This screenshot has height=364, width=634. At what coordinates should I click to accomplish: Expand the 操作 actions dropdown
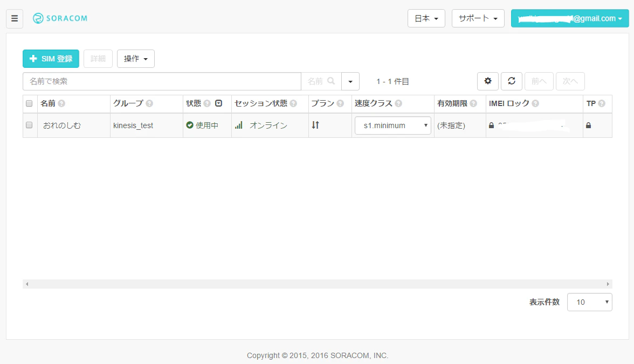[x=135, y=59]
